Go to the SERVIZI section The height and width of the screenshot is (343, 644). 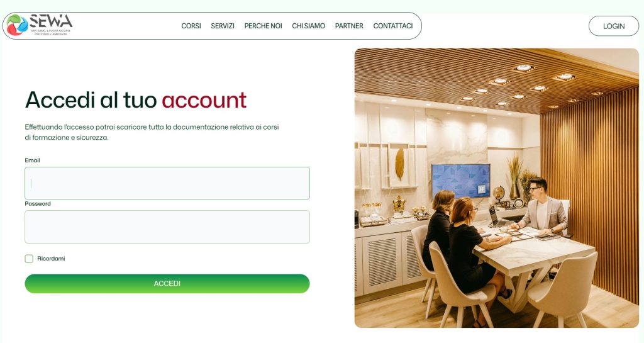coord(223,26)
